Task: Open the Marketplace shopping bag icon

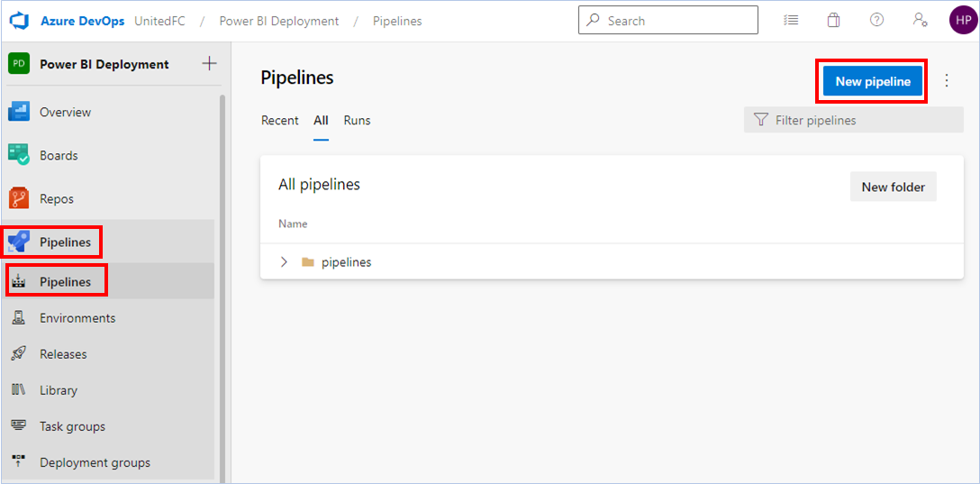Action: (833, 20)
